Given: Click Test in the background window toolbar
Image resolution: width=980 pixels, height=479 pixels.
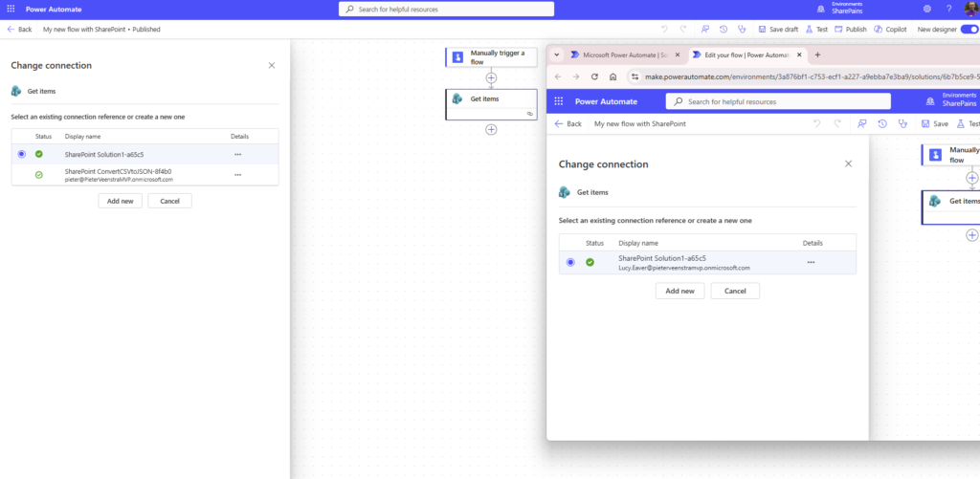Looking at the screenshot, I should click(817, 29).
